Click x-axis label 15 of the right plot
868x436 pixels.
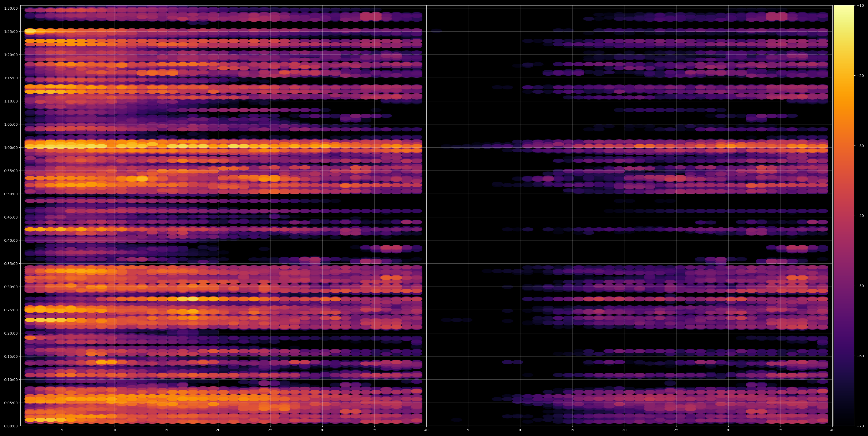pyautogui.click(x=572, y=430)
